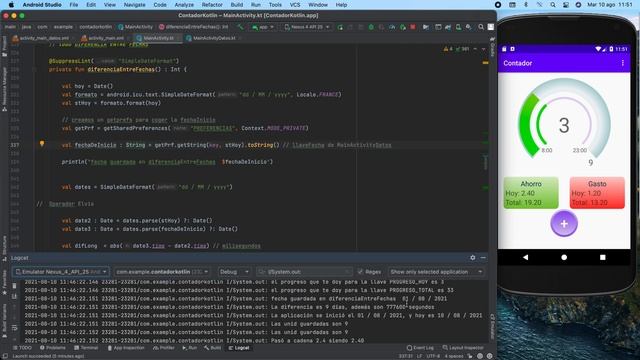Open the app run configuration dropdown
The width and height of the screenshot is (640, 360).
263,27
